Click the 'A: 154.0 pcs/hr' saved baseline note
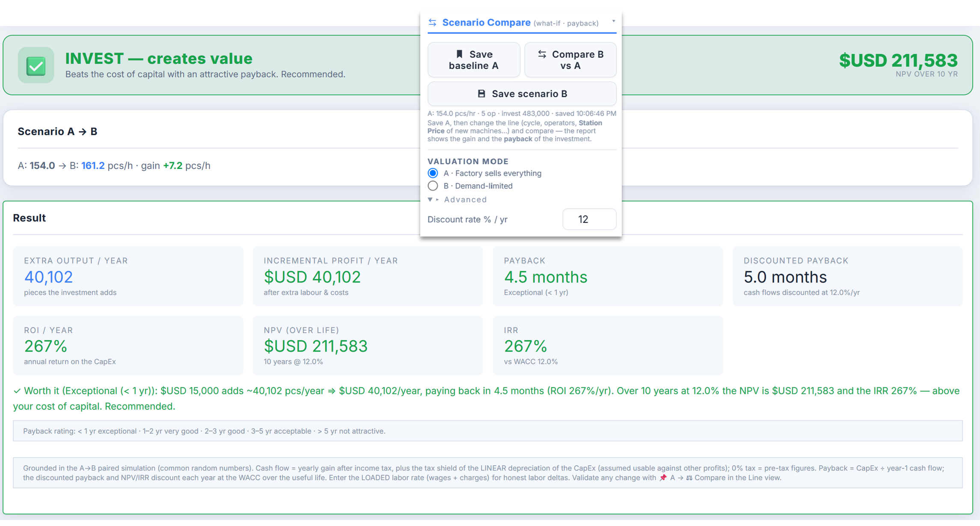Viewport: 980px width, 526px height. [522, 113]
